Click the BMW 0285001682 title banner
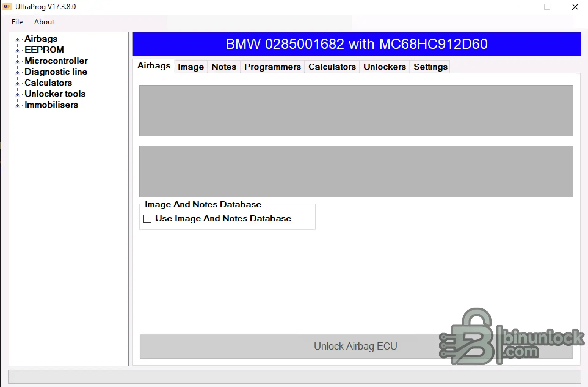The width and height of the screenshot is (588, 387). click(x=357, y=44)
